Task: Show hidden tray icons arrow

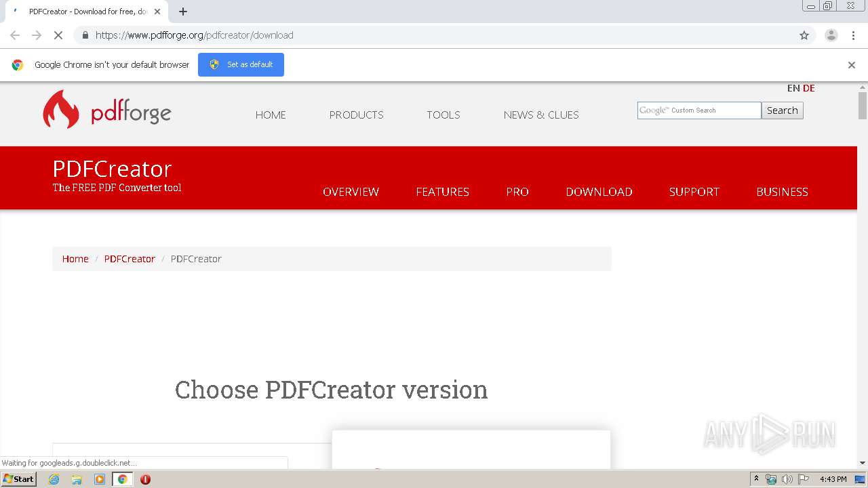Action: (x=756, y=479)
